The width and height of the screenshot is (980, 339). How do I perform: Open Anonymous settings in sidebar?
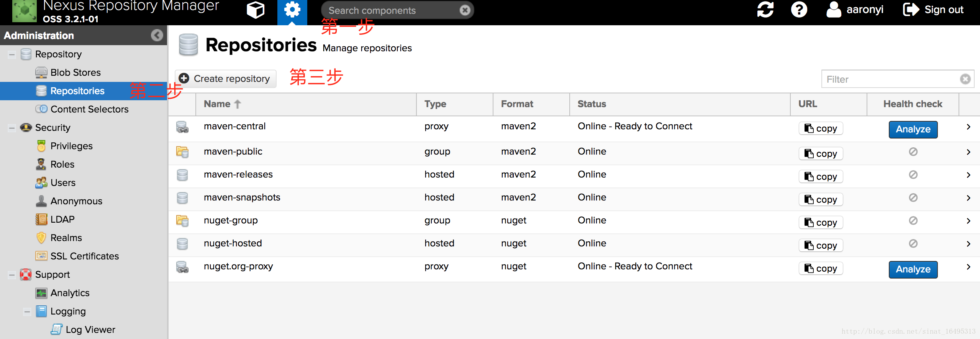click(76, 201)
